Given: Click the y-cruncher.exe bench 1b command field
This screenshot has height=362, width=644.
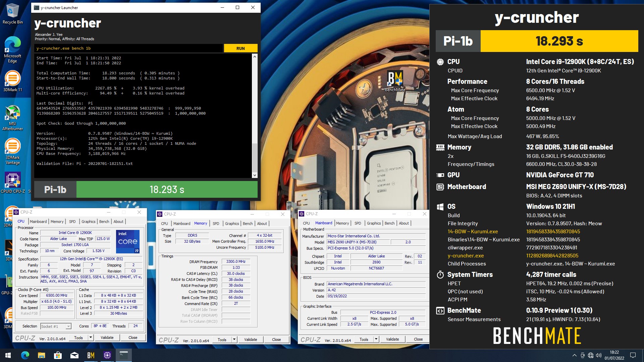Looking at the screenshot, I should (128, 48).
